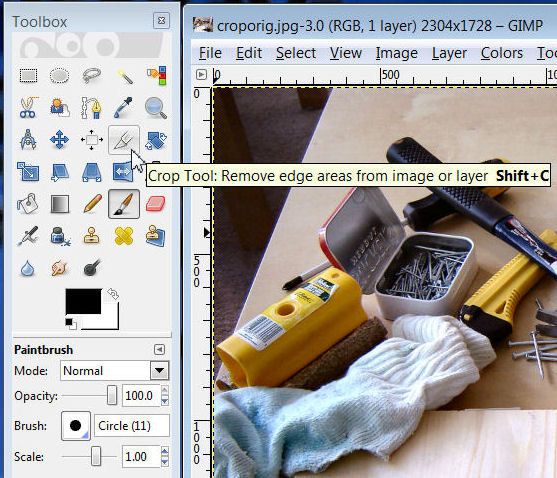Select the Blur/Sharpen droplet tool

(28, 268)
